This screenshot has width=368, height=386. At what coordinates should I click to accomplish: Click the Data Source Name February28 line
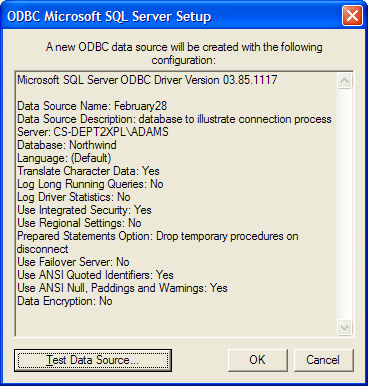[x=92, y=106]
